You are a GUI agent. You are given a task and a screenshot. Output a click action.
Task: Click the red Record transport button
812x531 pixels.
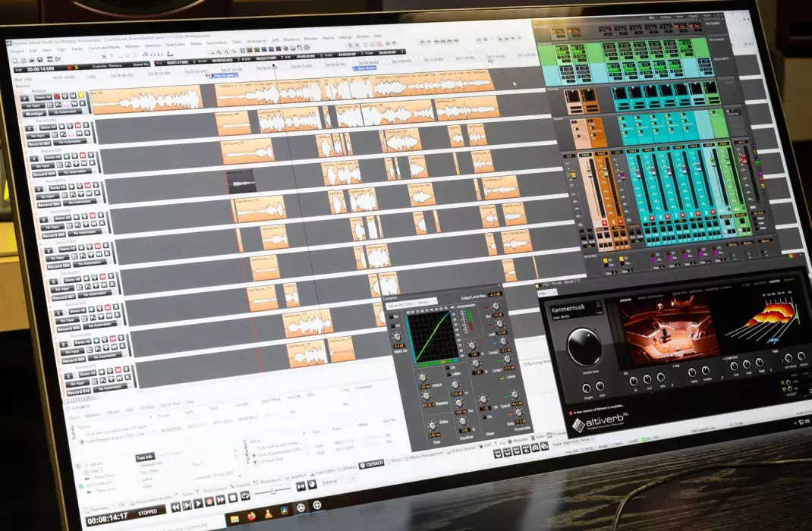click(209, 502)
